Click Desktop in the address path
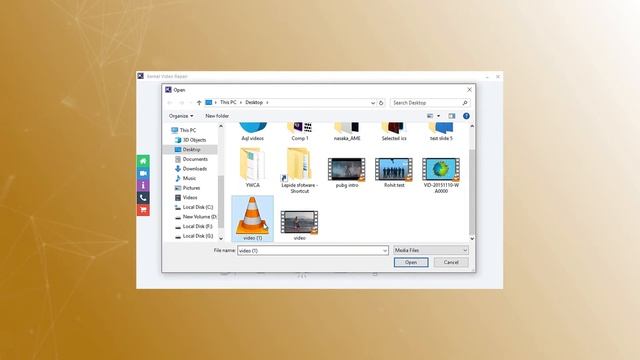This screenshot has height=360, width=640. 254,102
